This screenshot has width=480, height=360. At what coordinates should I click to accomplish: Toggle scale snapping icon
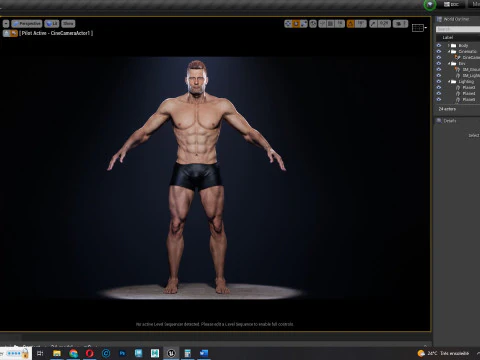coord(373,24)
